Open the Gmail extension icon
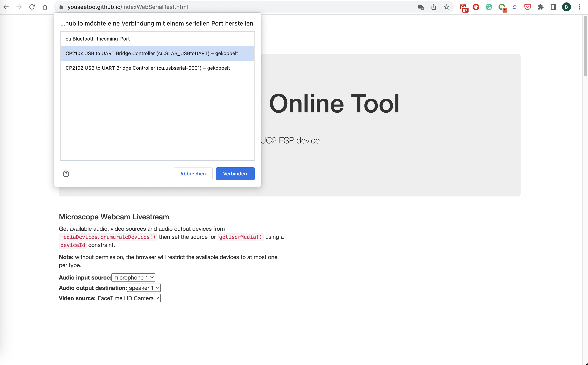 pos(463,7)
